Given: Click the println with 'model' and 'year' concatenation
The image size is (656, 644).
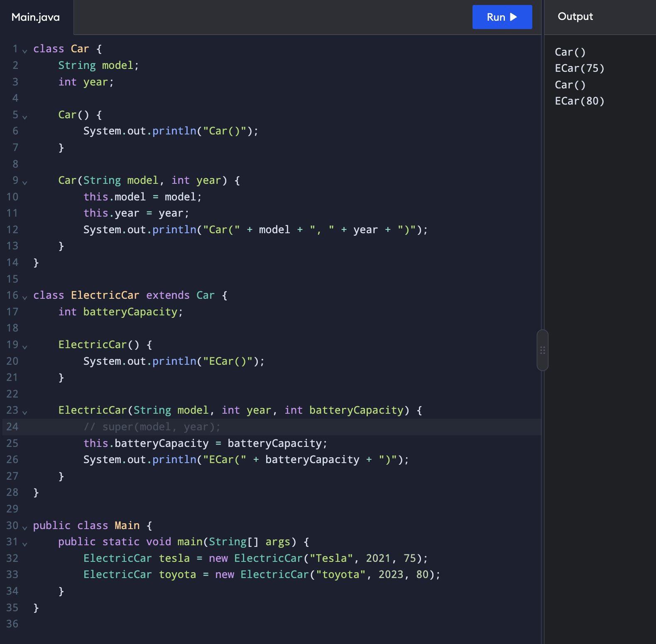Looking at the screenshot, I should click(x=255, y=229).
